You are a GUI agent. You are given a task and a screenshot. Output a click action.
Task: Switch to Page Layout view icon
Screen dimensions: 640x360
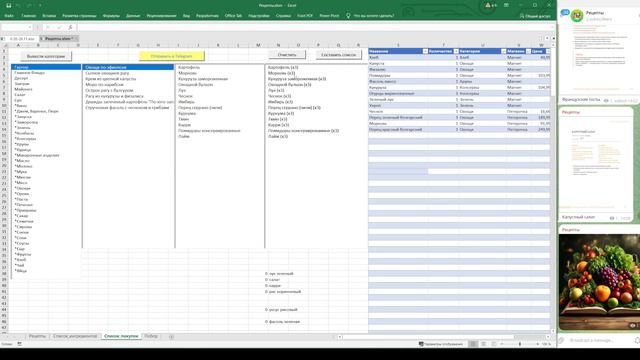coord(484,344)
